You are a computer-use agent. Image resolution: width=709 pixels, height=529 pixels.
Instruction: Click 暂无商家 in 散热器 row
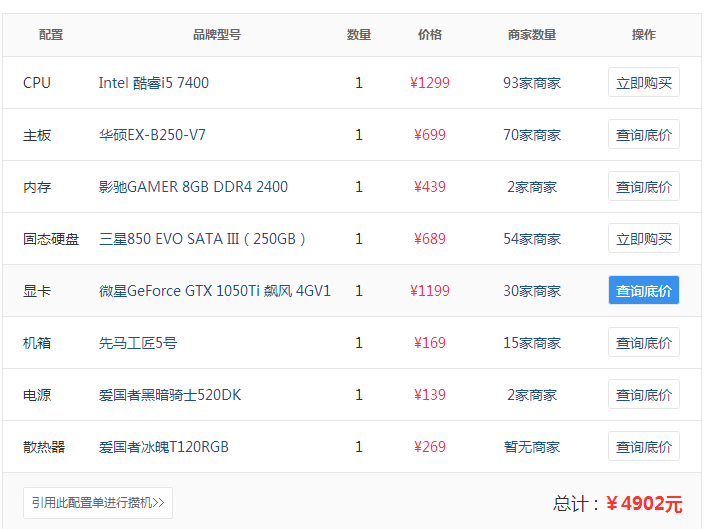(532, 447)
